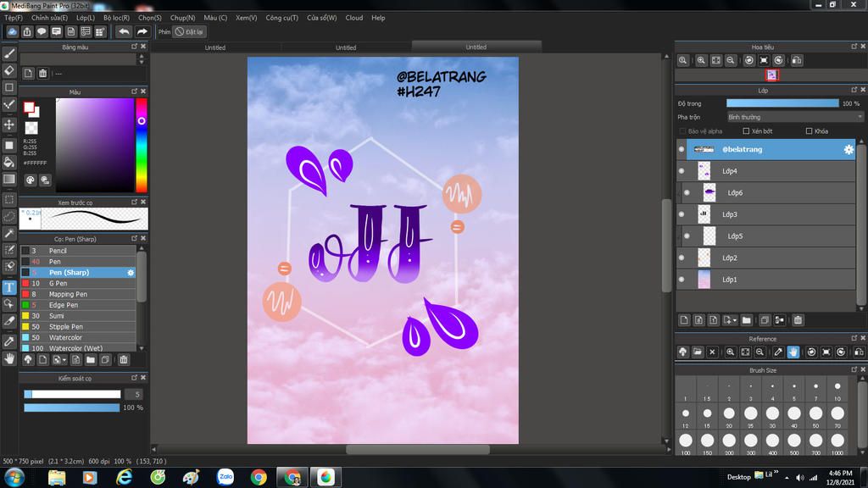868x488 pixels.
Task: Select the Bucket fill tool
Action: pyautogui.click(x=9, y=162)
